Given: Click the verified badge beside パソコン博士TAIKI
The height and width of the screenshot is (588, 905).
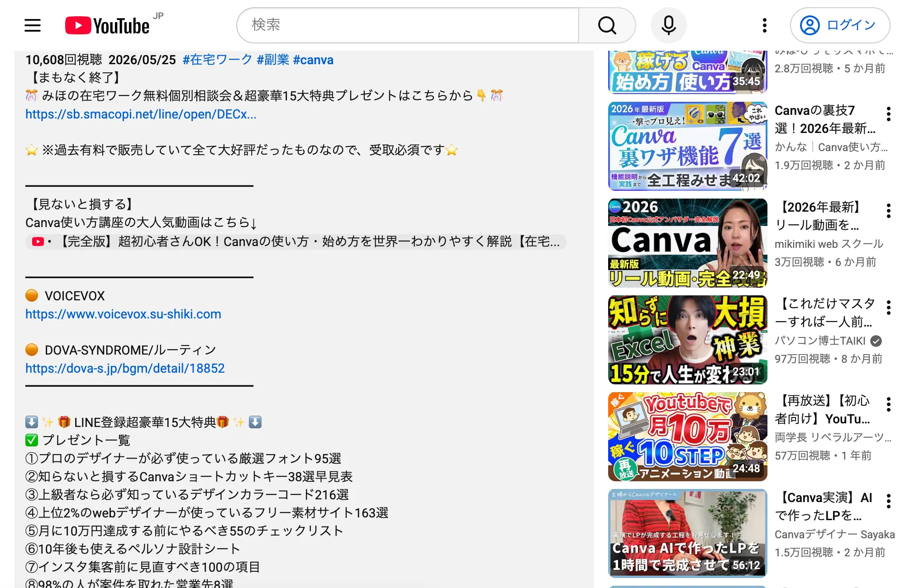Looking at the screenshot, I should point(876,341).
